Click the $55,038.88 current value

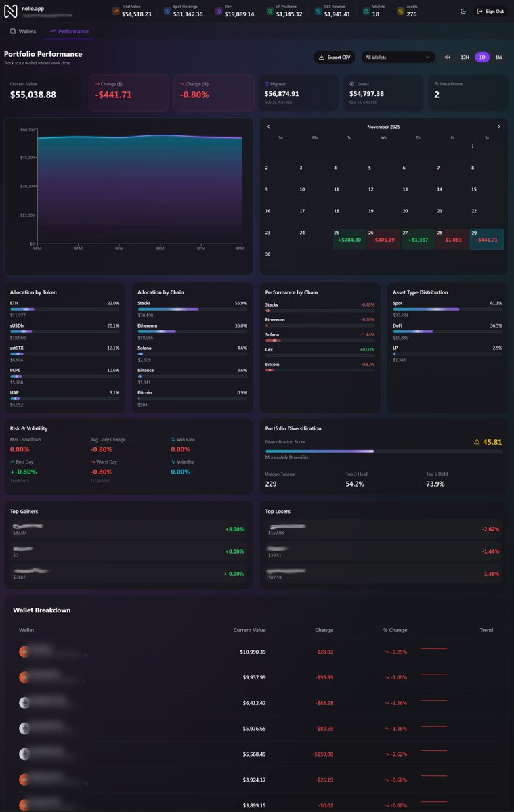pos(33,95)
